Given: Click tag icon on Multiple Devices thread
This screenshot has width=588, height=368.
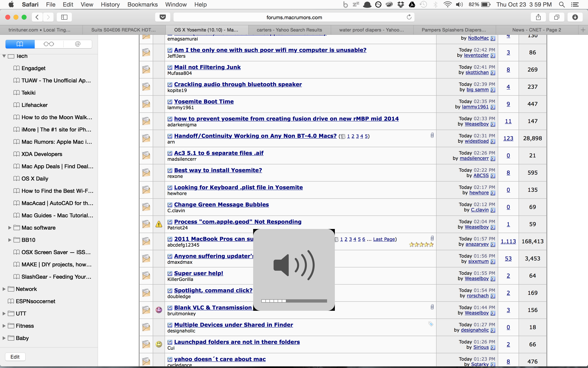Looking at the screenshot, I should click(x=431, y=324).
